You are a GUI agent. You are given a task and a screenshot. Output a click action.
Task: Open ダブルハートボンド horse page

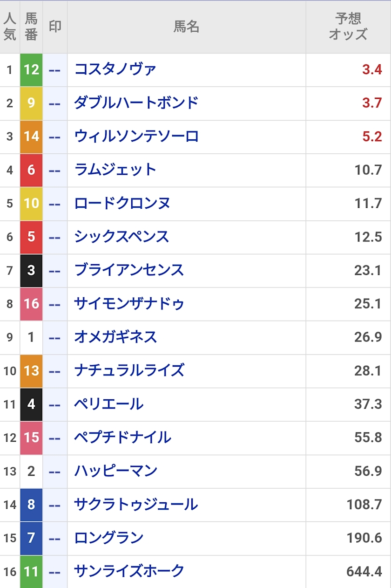(x=136, y=103)
